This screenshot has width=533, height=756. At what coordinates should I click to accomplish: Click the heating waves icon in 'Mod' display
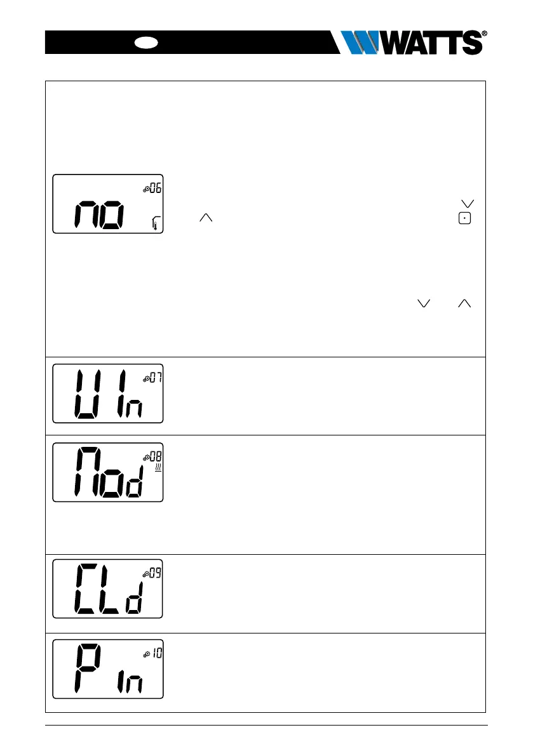point(158,468)
